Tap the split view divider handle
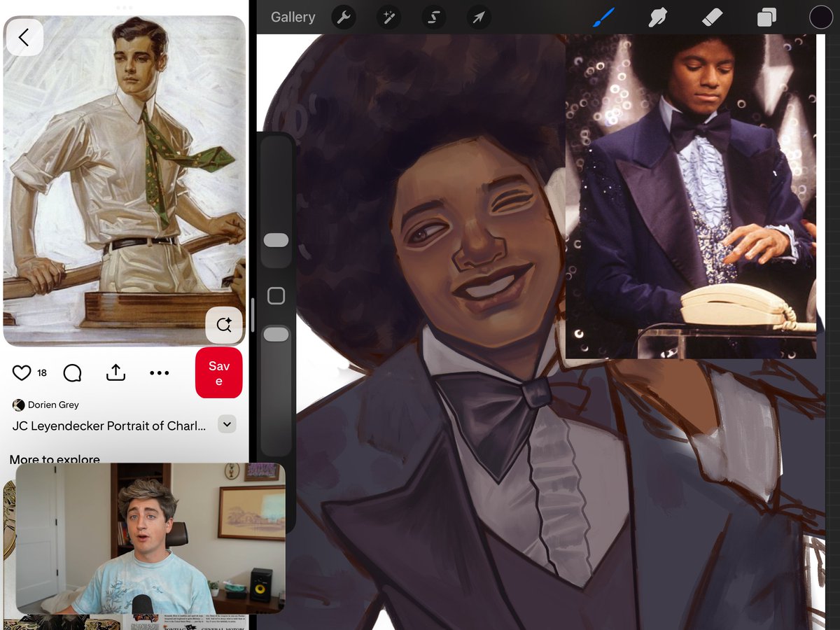The image size is (840, 630). (x=252, y=315)
